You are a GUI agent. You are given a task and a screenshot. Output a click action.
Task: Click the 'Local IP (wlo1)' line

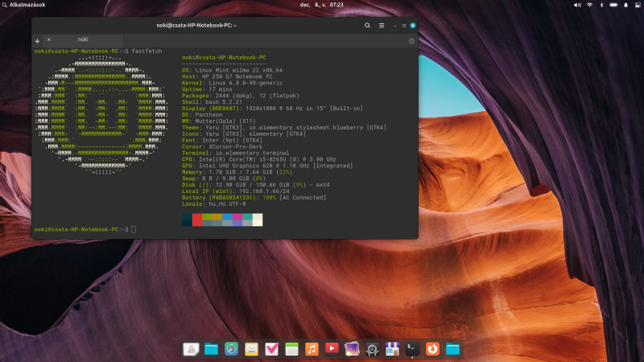236,191
